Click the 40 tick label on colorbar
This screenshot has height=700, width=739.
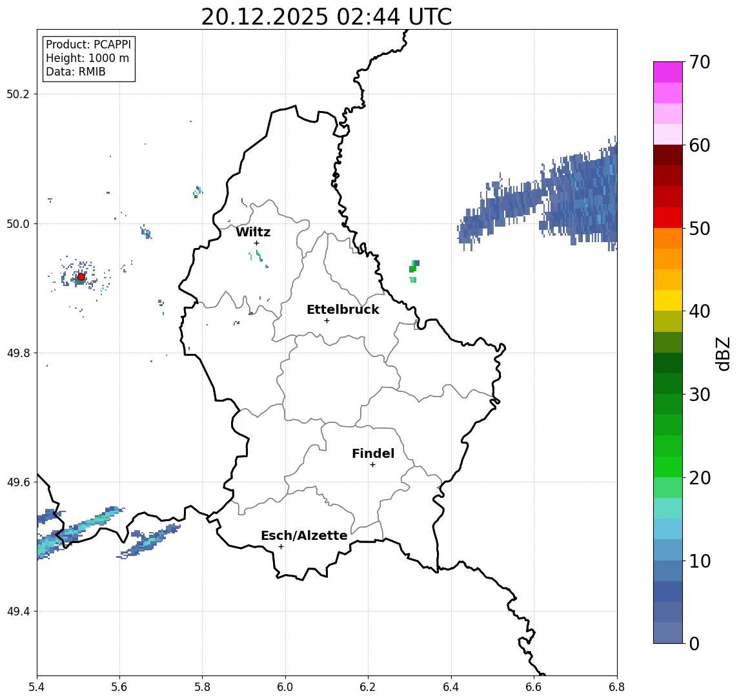coord(700,311)
